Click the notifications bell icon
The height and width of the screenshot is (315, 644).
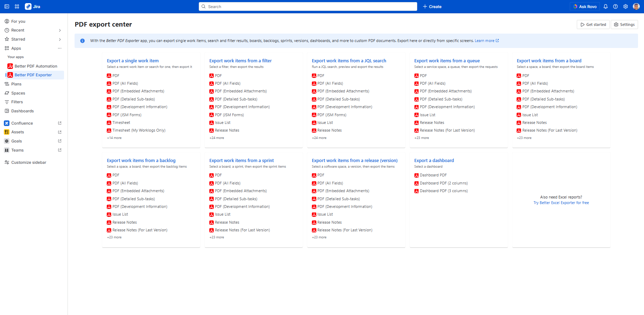click(605, 7)
